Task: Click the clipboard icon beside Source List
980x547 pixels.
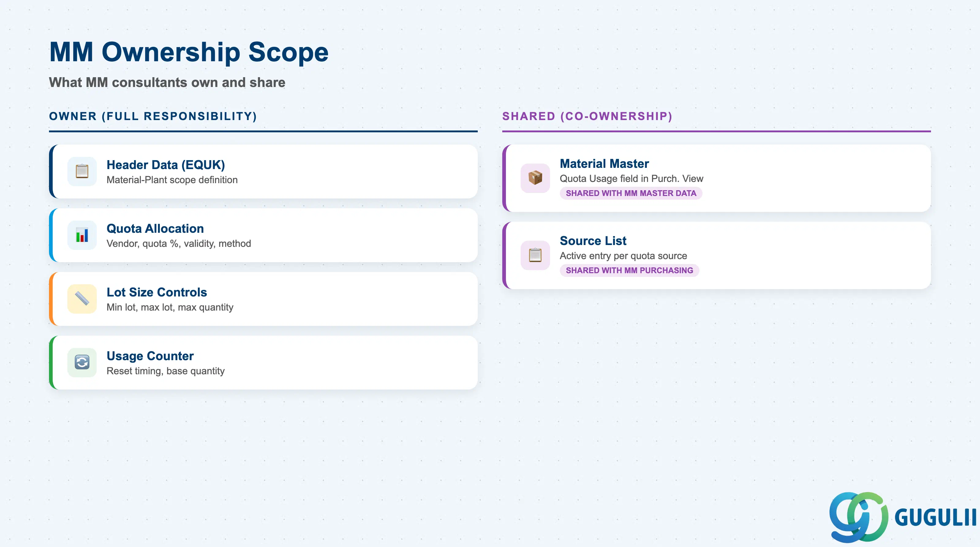Action: click(535, 255)
